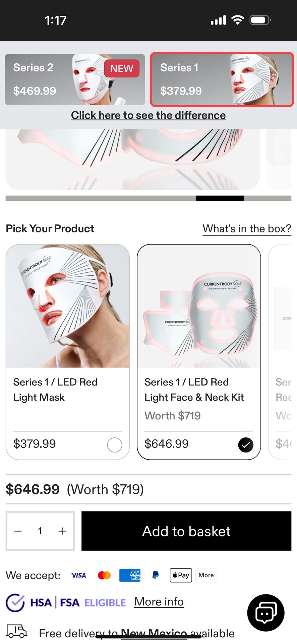This screenshot has height=644, width=297.
Task: Click the image carousel progress bar
Action: [x=148, y=198]
